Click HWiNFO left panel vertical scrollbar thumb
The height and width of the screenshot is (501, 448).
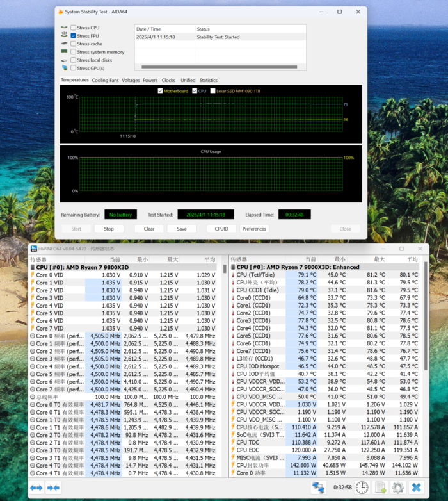point(225,268)
